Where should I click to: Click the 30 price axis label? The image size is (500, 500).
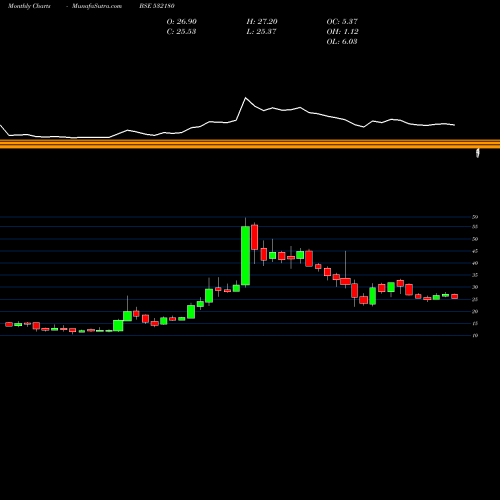[475, 287]
